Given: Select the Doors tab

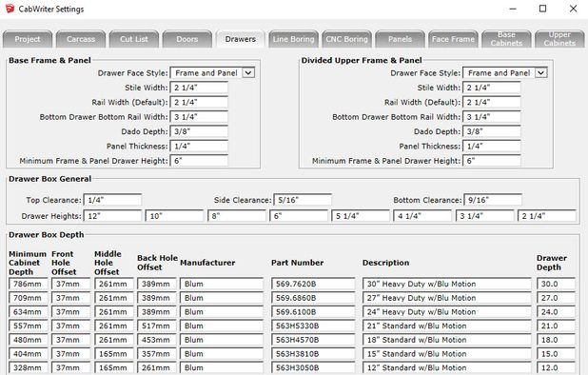Looking at the screenshot, I should coord(187,39).
